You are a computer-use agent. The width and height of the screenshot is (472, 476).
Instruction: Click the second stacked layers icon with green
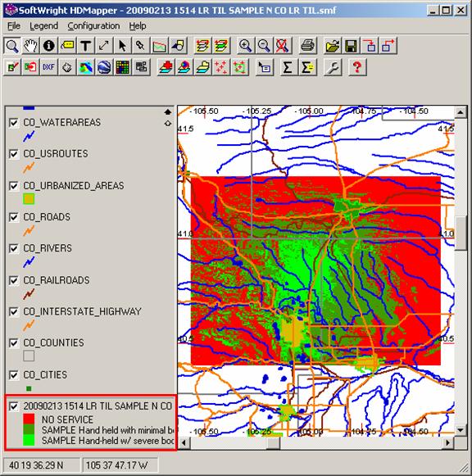pos(221,46)
